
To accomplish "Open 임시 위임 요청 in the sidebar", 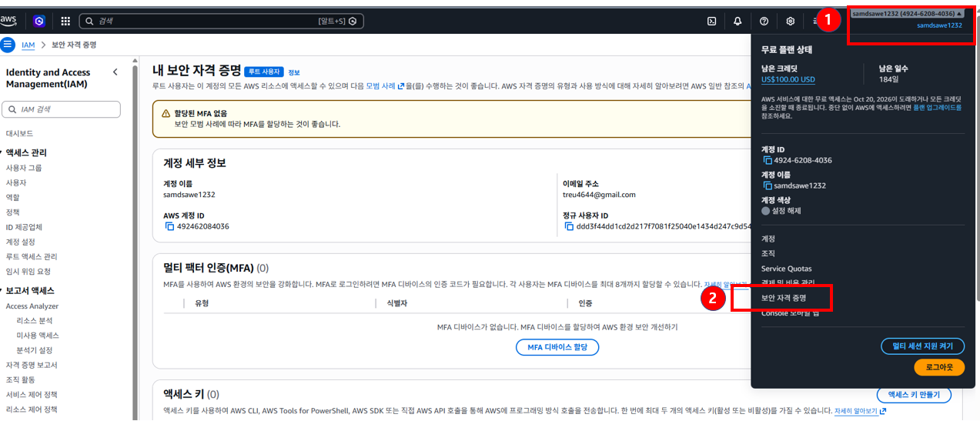I will coord(28,271).
